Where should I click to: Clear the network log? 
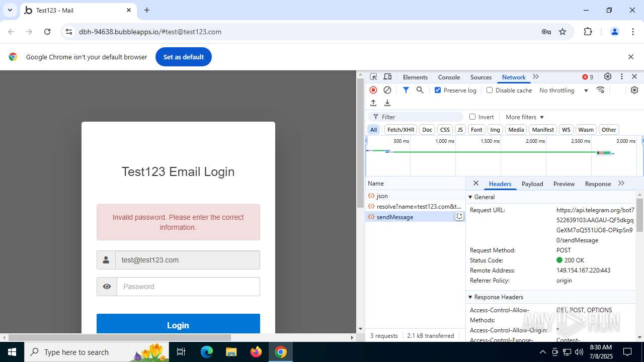(387, 90)
